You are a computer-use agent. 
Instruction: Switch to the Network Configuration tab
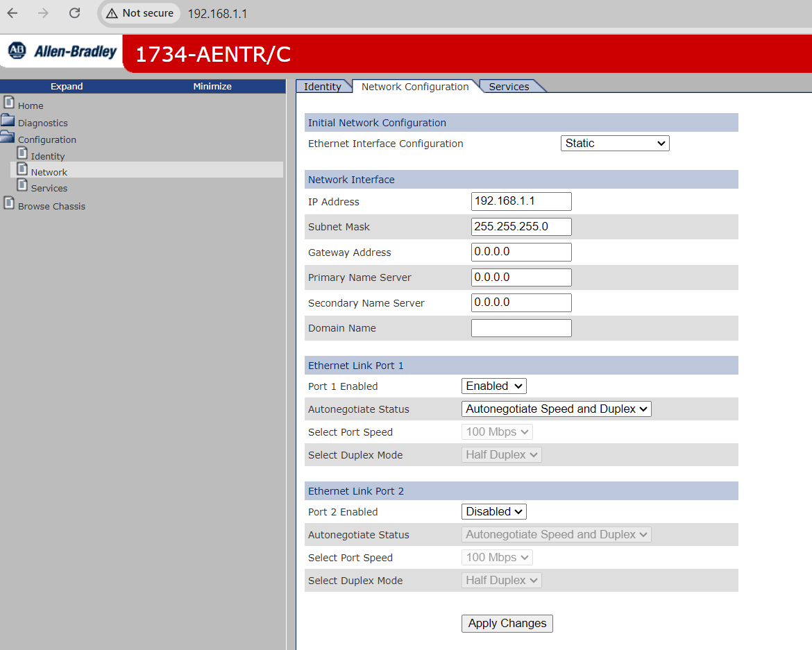415,87
